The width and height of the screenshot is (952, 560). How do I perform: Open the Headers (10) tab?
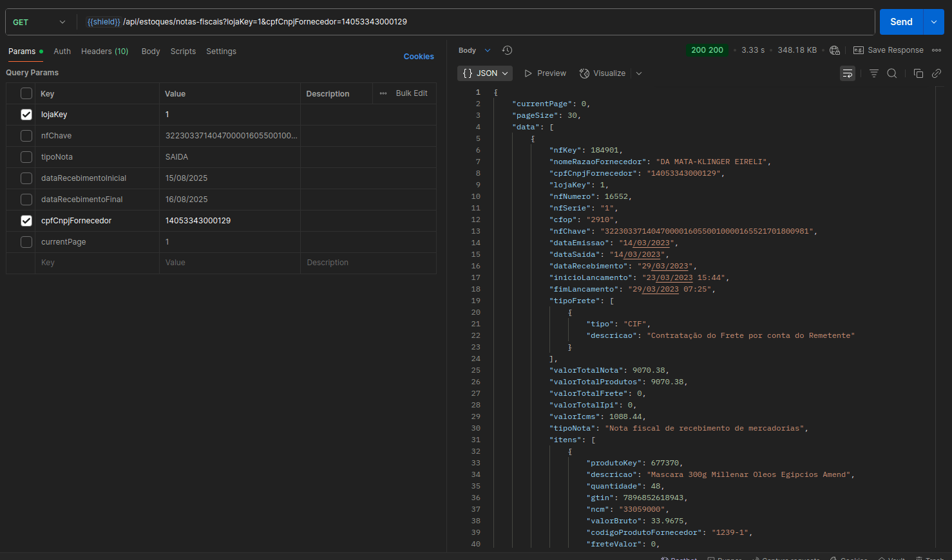coord(104,51)
